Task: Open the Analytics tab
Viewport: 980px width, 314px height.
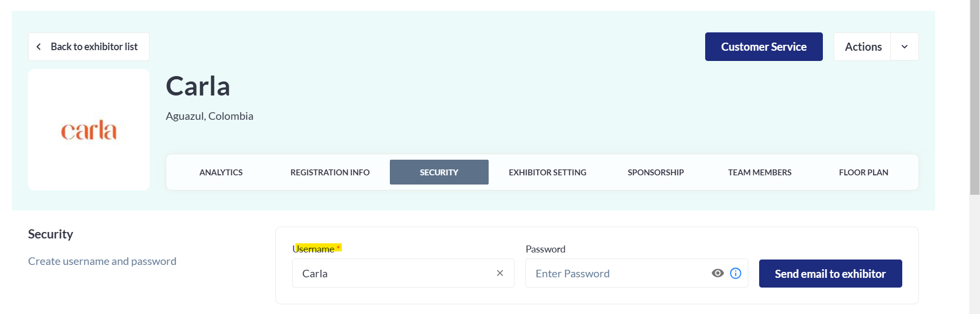Action: pyautogui.click(x=221, y=172)
